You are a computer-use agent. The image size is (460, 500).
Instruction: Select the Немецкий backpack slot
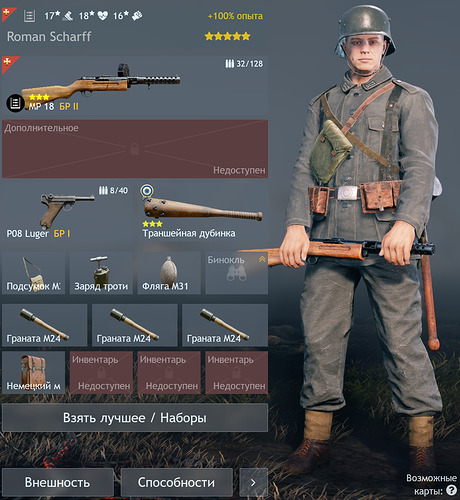(x=33, y=372)
